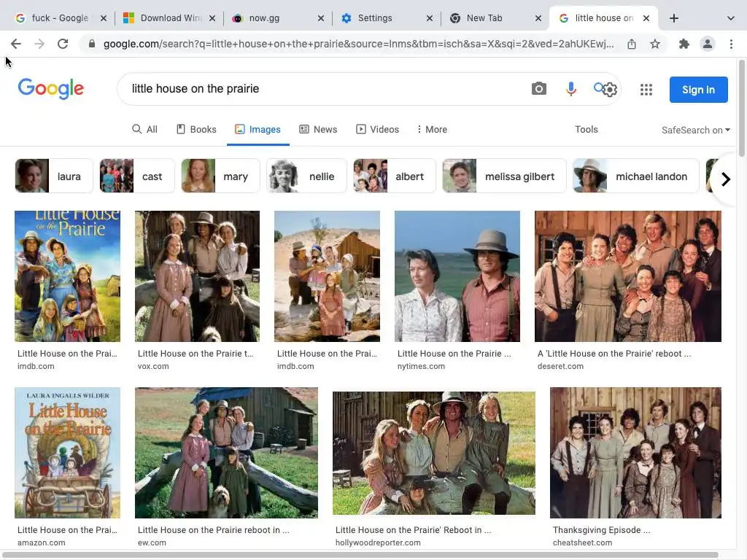Filter by the nellie chip
The height and width of the screenshot is (560, 747).
tap(306, 176)
